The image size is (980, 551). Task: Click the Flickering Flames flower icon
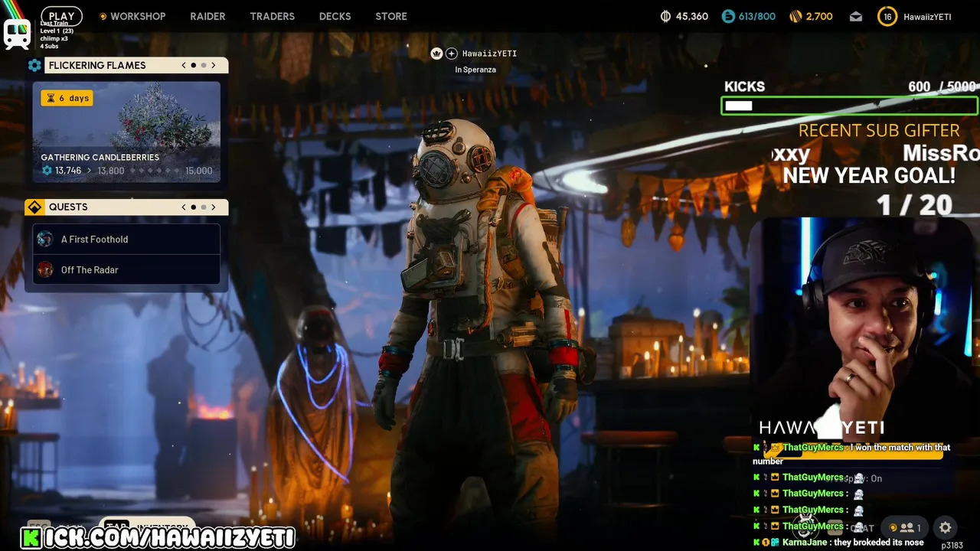34,65
